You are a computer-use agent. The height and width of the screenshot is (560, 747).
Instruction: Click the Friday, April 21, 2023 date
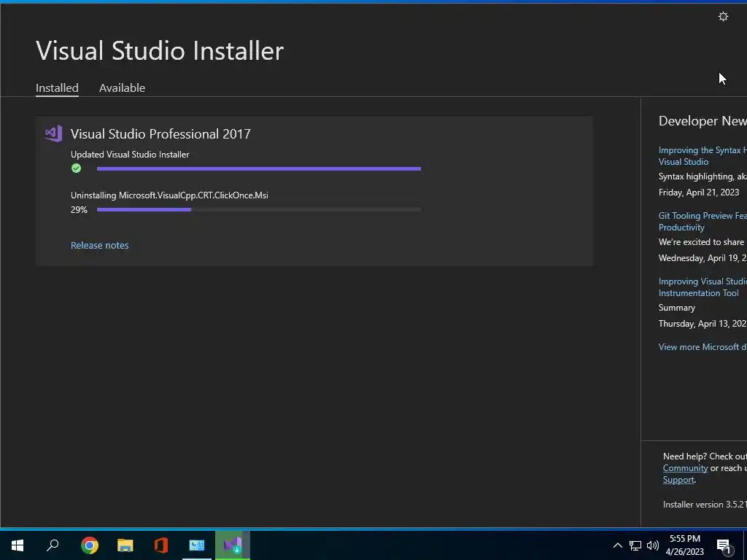click(x=699, y=192)
